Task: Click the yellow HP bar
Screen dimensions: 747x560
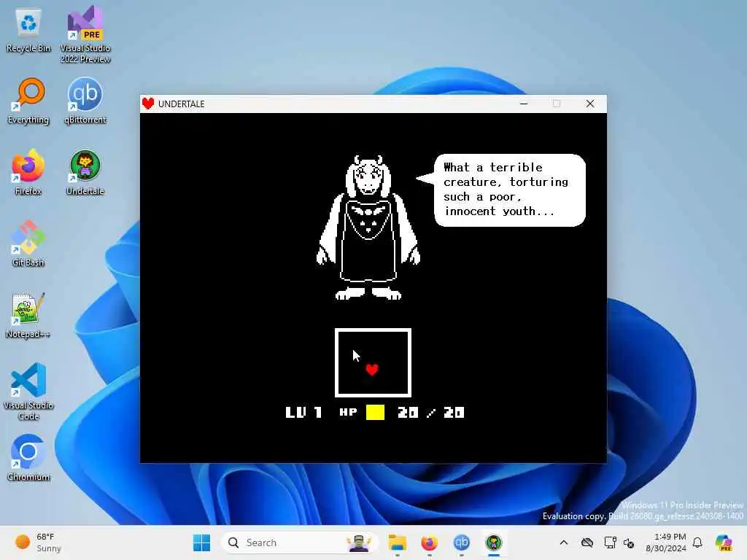Action: pyautogui.click(x=375, y=413)
